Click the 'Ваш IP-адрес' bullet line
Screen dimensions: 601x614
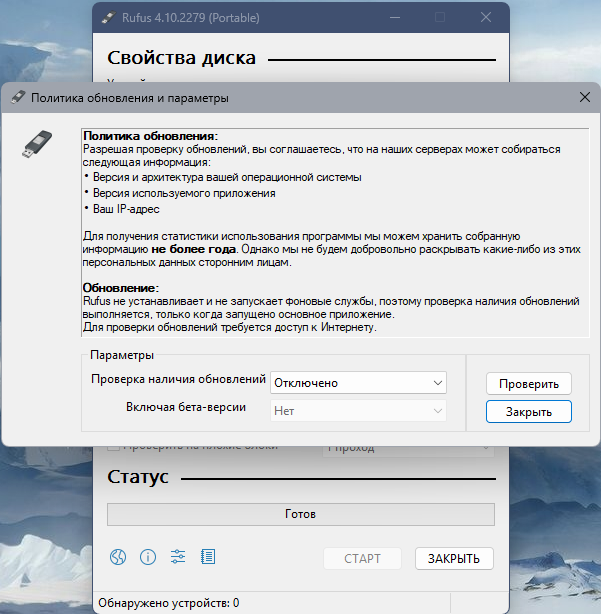click(126, 209)
